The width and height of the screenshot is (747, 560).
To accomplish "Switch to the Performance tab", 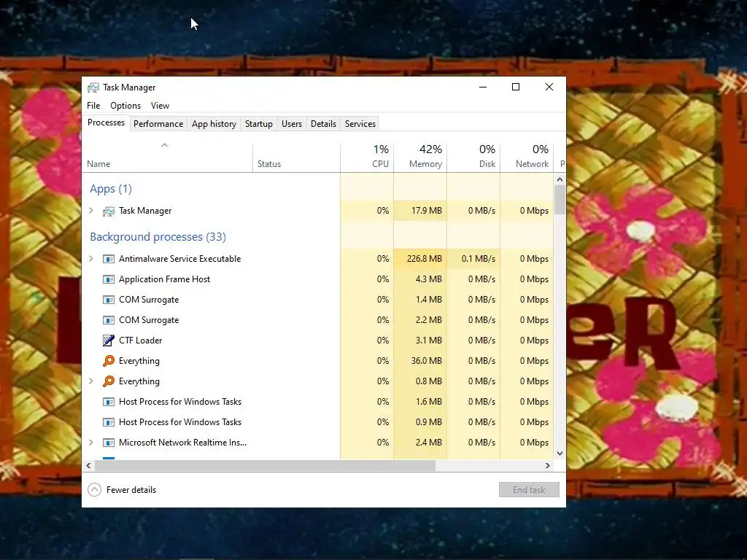I will click(x=158, y=124).
